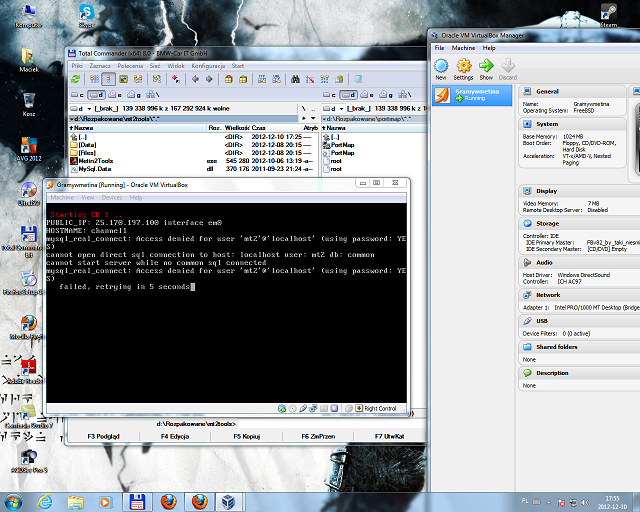Screen dimensions: 640x512
Task: Select drive e in the left panel drive bar
Action: pos(115,95)
